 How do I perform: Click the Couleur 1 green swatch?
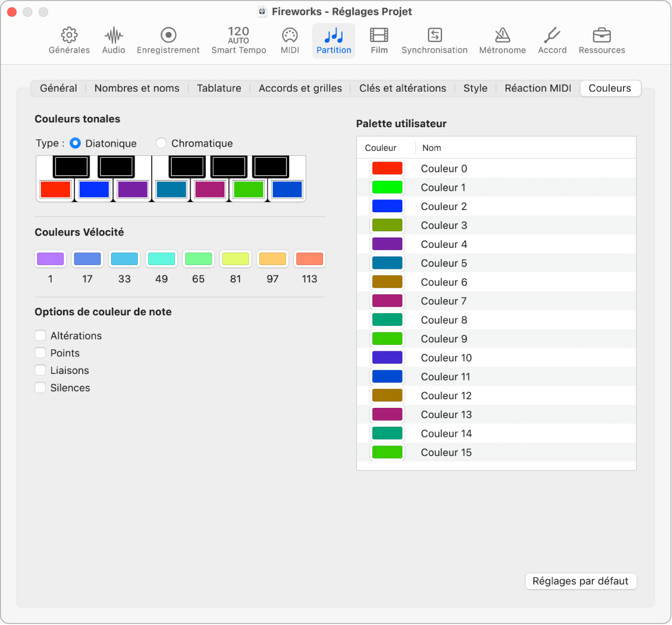[387, 188]
